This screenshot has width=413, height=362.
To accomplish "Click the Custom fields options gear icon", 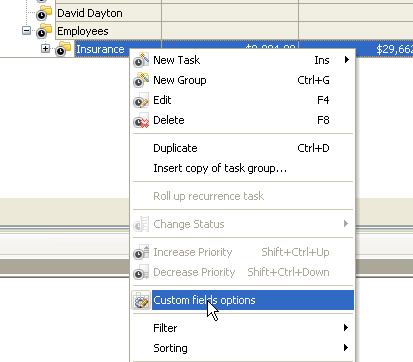I will click(x=141, y=300).
